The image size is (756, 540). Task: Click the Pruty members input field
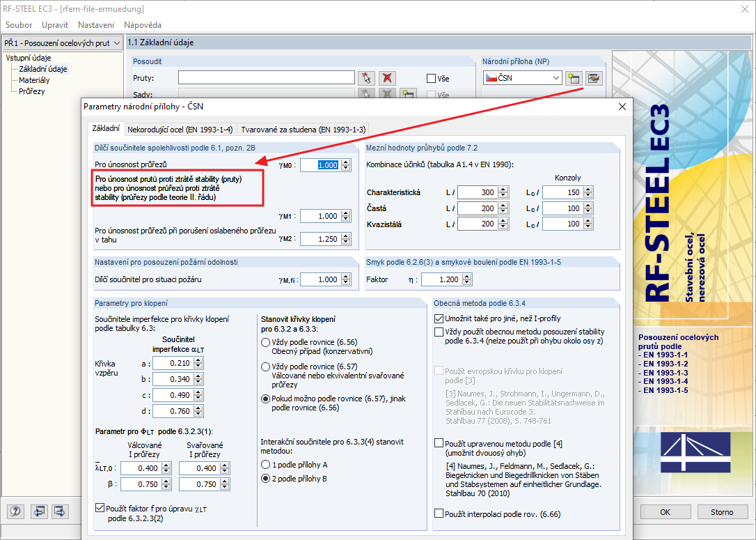pos(267,78)
